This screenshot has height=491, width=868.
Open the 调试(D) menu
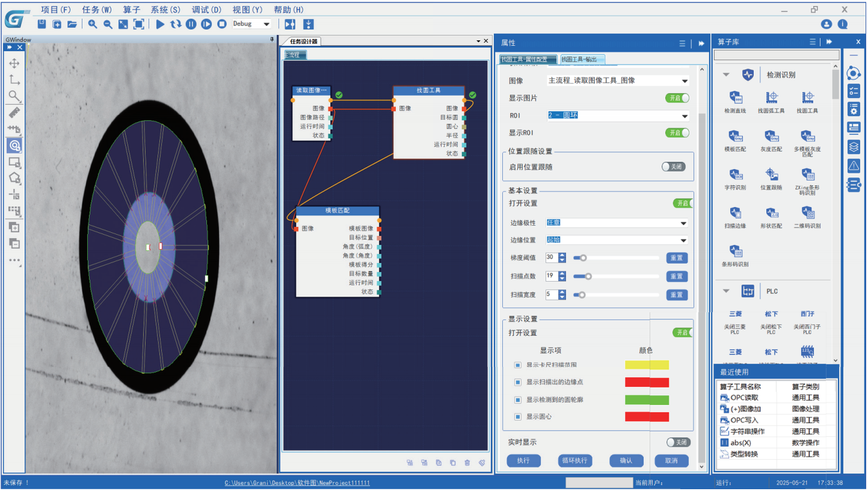pyautogui.click(x=207, y=10)
